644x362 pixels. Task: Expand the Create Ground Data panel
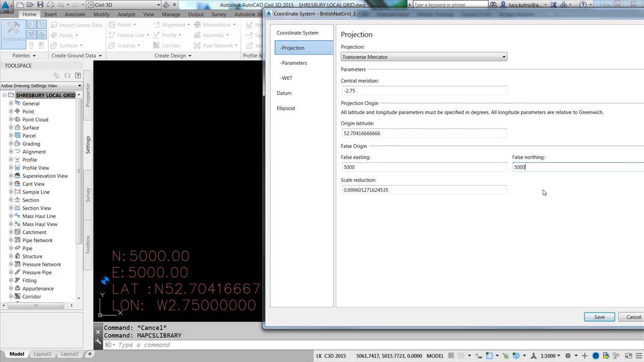pos(76,55)
